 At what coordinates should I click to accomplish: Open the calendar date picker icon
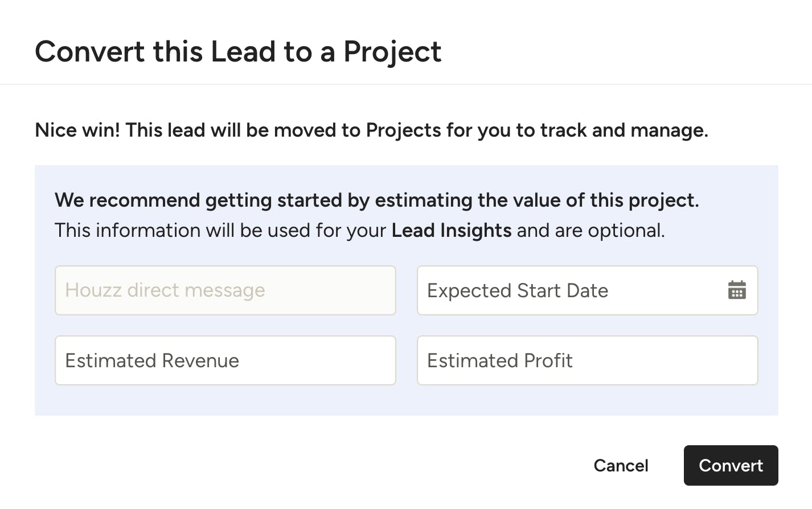[737, 290]
